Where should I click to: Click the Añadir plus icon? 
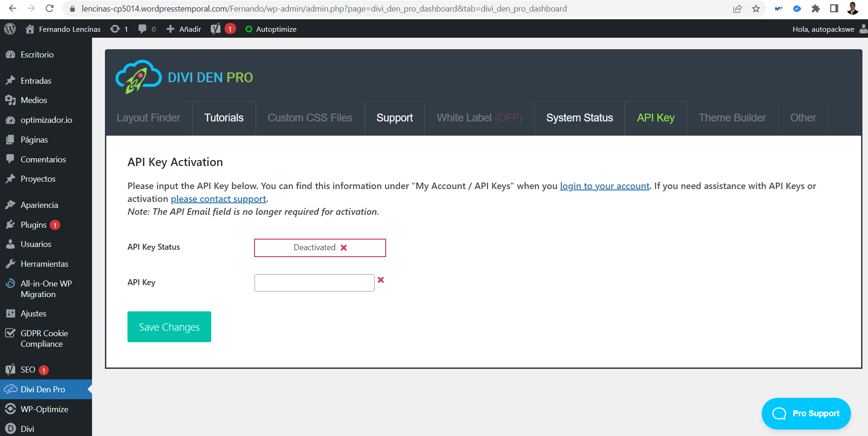point(170,29)
